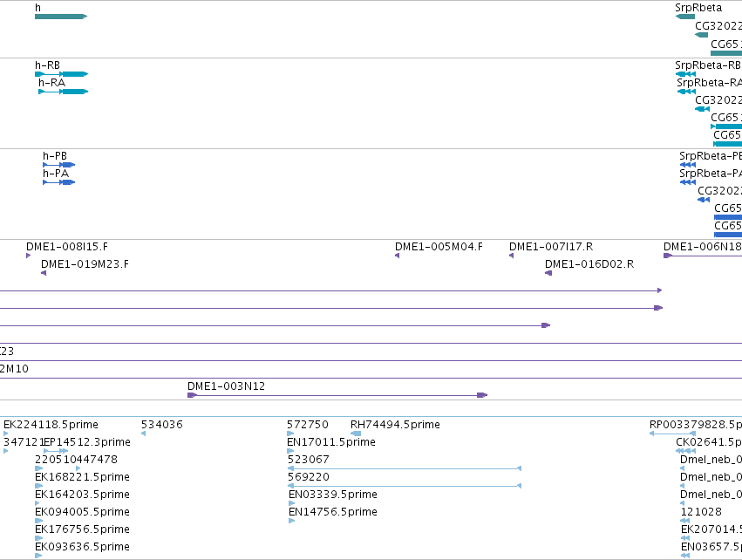This screenshot has width=742, height=560.
Task: Select the 569220 EST alignment line
Action: (x=405, y=486)
